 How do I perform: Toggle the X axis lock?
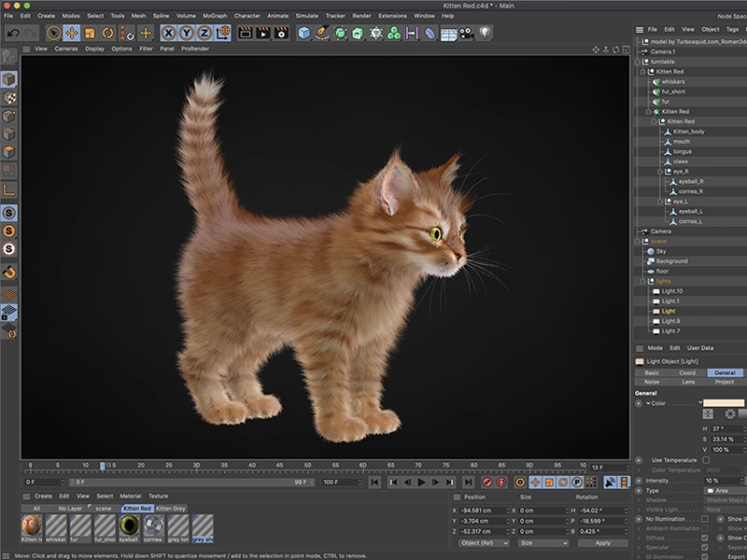(x=169, y=33)
